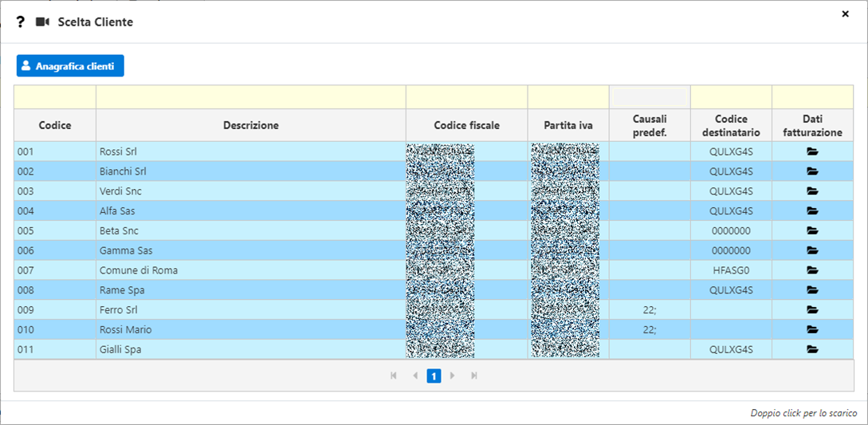The image size is (868, 425).
Task: Select the row named Rossi Mario
Action: coord(434,329)
